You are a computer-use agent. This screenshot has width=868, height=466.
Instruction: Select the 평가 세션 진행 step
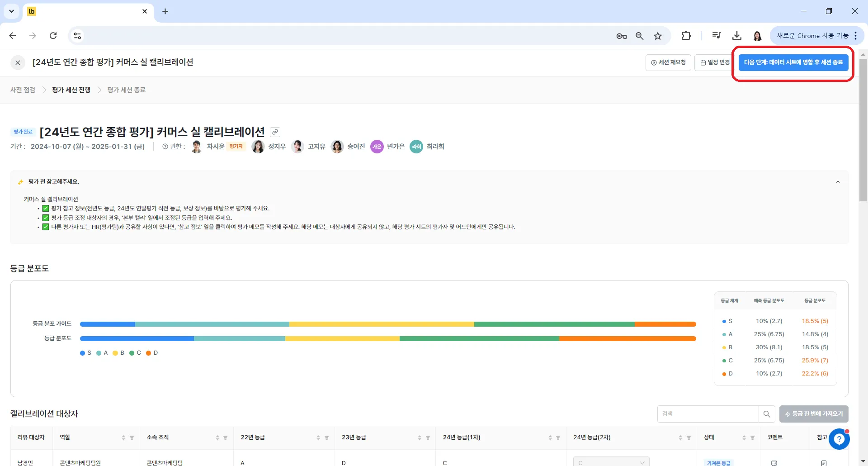tap(71, 90)
